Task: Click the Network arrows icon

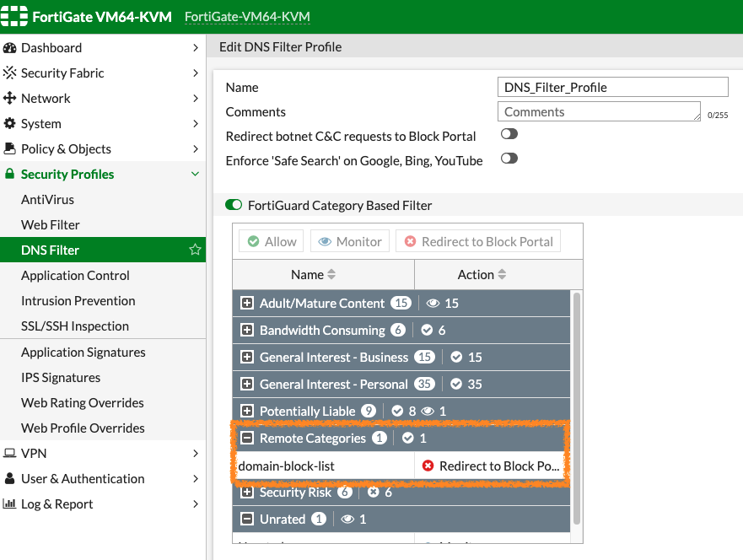Action: [9, 98]
